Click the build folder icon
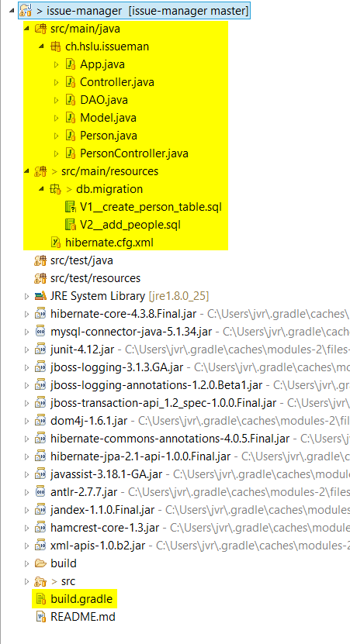 [x=40, y=563]
